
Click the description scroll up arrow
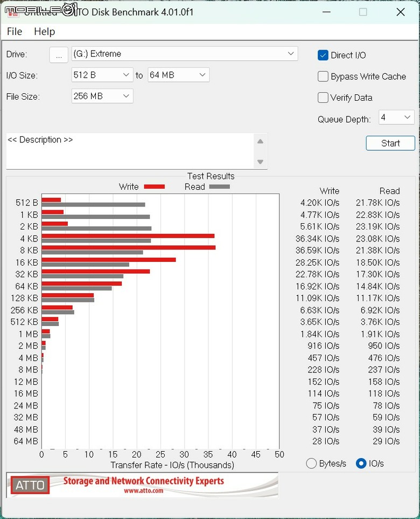260,142
